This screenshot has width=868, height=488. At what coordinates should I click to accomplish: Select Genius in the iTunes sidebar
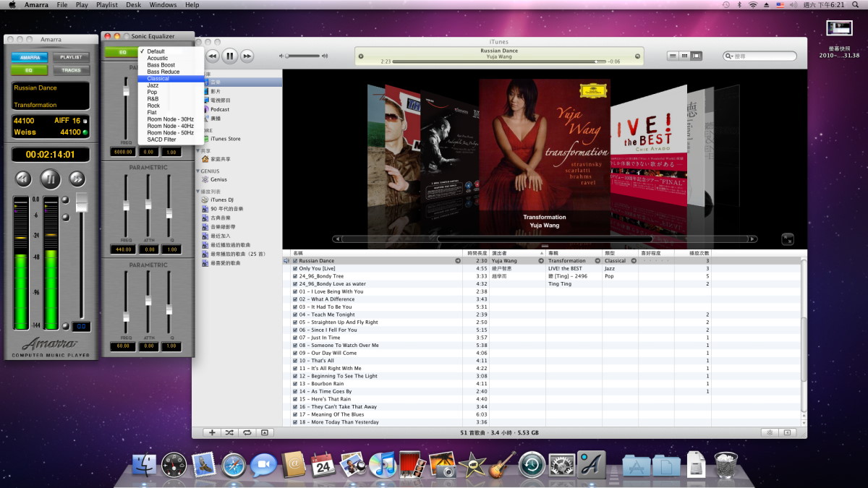(x=218, y=179)
